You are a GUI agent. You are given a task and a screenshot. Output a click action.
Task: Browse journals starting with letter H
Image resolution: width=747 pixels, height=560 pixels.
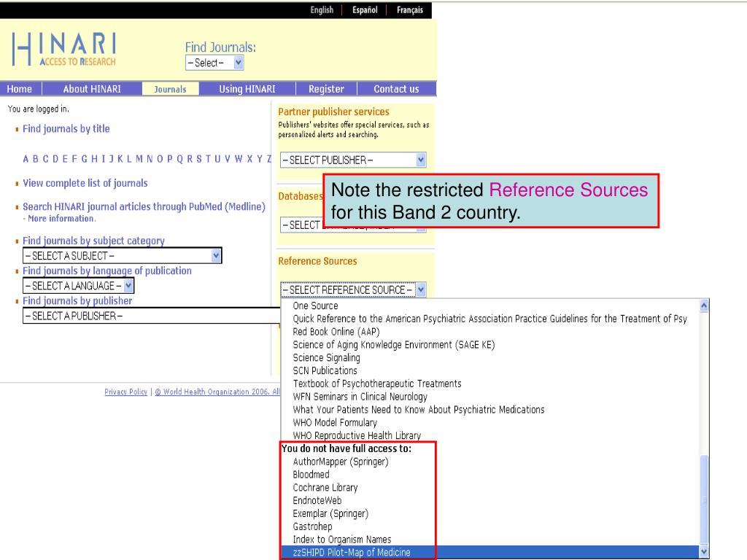coord(94,159)
